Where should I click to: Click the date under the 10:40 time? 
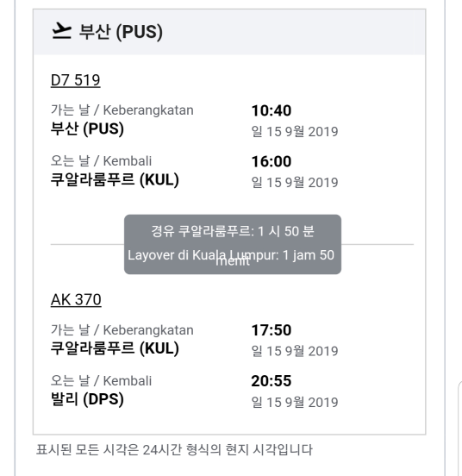point(295,132)
